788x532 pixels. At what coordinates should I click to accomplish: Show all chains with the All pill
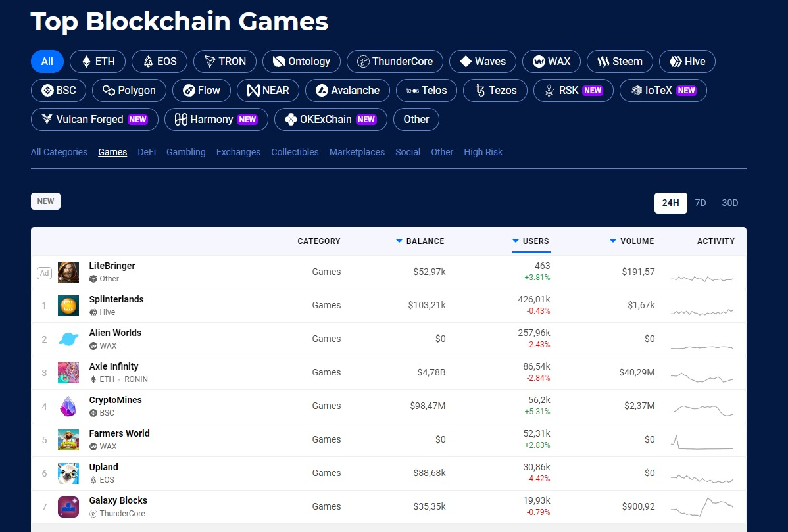pos(47,61)
